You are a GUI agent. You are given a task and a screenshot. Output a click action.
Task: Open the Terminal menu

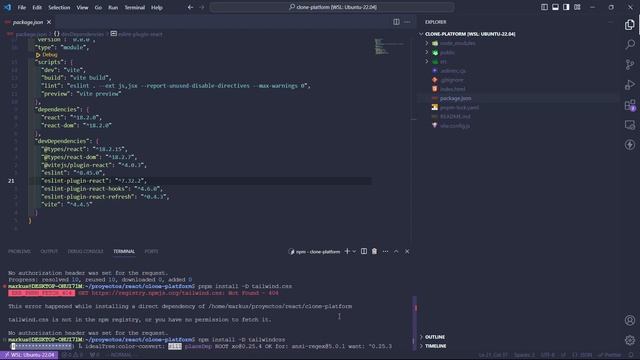point(134,7)
